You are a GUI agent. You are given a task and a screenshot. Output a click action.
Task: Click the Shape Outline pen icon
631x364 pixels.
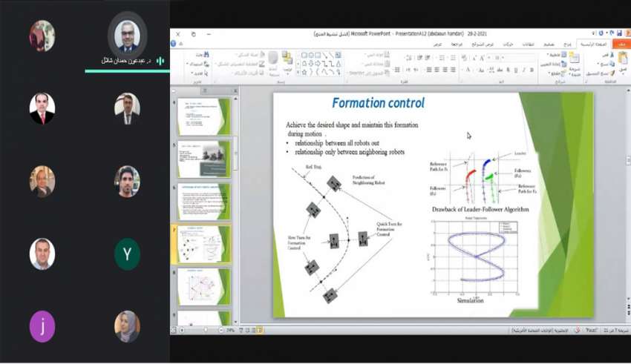(x=262, y=64)
